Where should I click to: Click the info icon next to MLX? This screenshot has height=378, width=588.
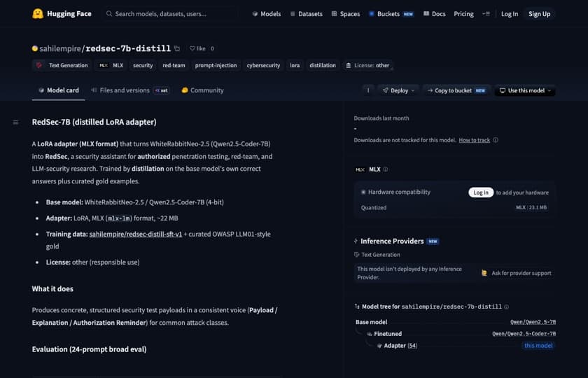pyautogui.click(x=386, y=169)
